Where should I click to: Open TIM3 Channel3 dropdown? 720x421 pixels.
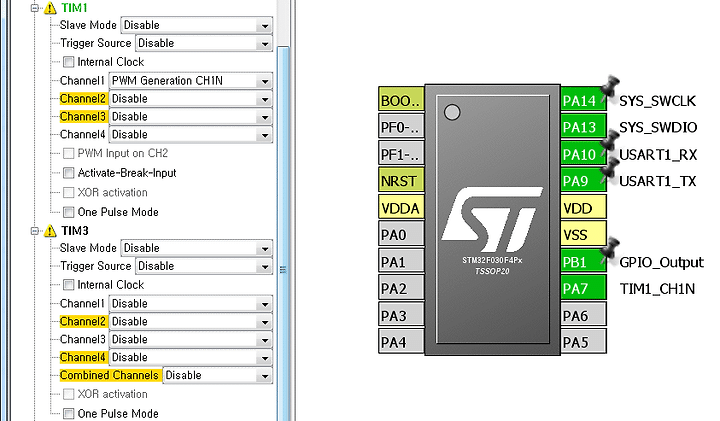[191, 339]
